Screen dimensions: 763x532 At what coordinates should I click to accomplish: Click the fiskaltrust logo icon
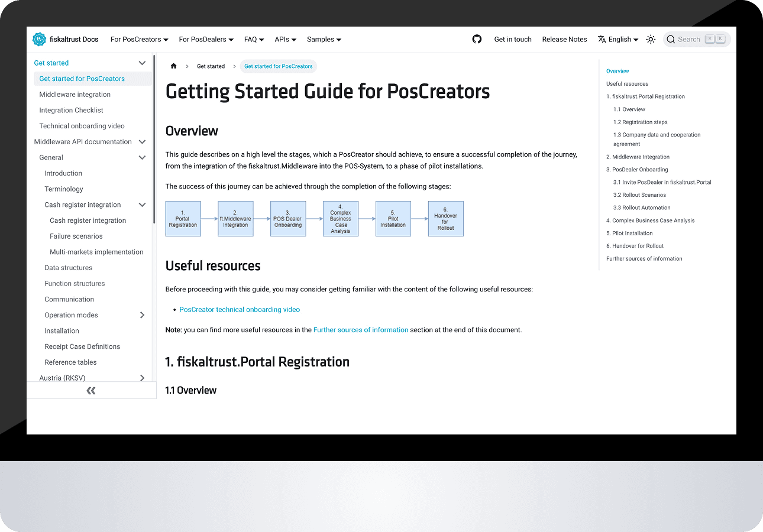(x=39, y=40)
